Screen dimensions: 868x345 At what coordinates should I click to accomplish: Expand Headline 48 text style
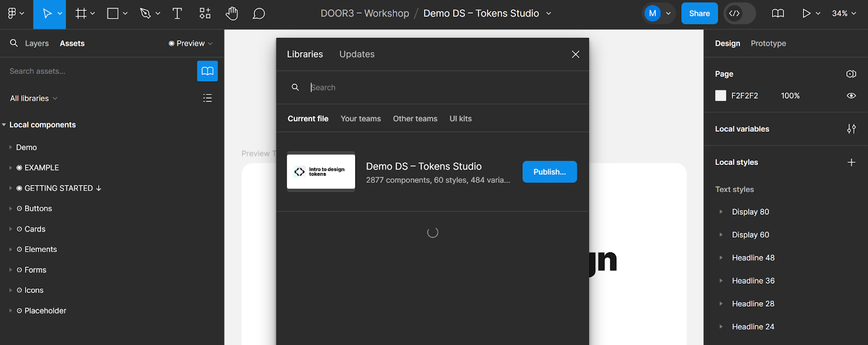tap(721, 258)
